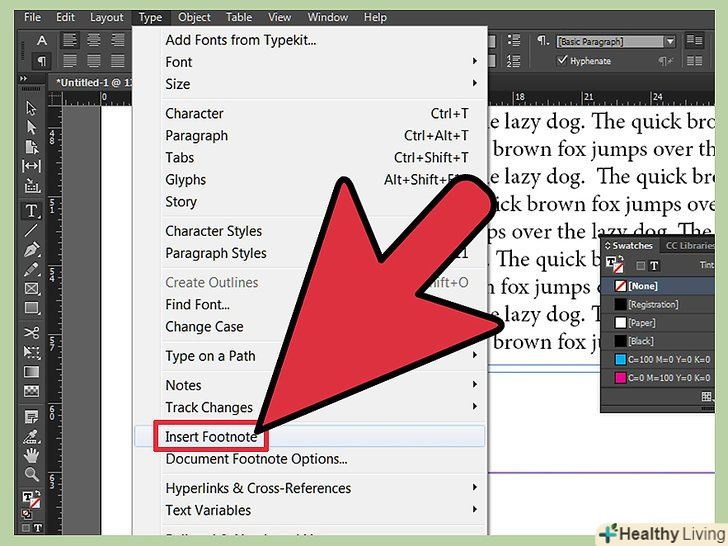Activate the Scissors tool

pyautogui.click(x=31, y=333)
